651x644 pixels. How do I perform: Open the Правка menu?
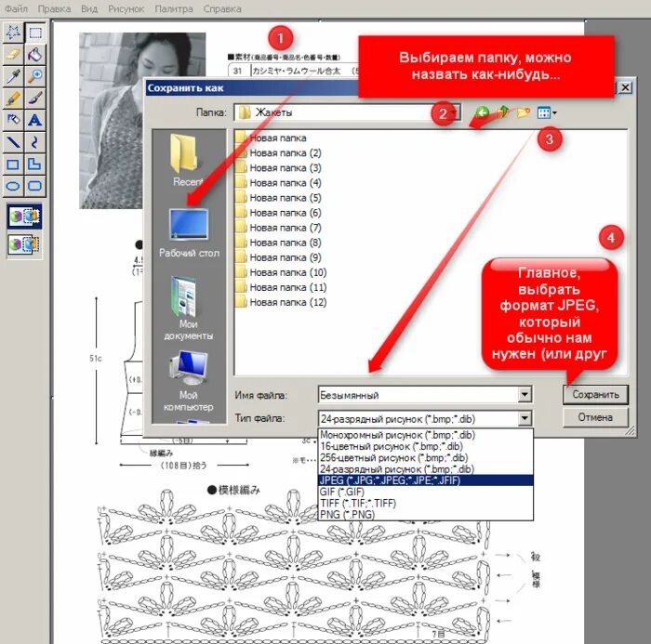click(54, 8)
